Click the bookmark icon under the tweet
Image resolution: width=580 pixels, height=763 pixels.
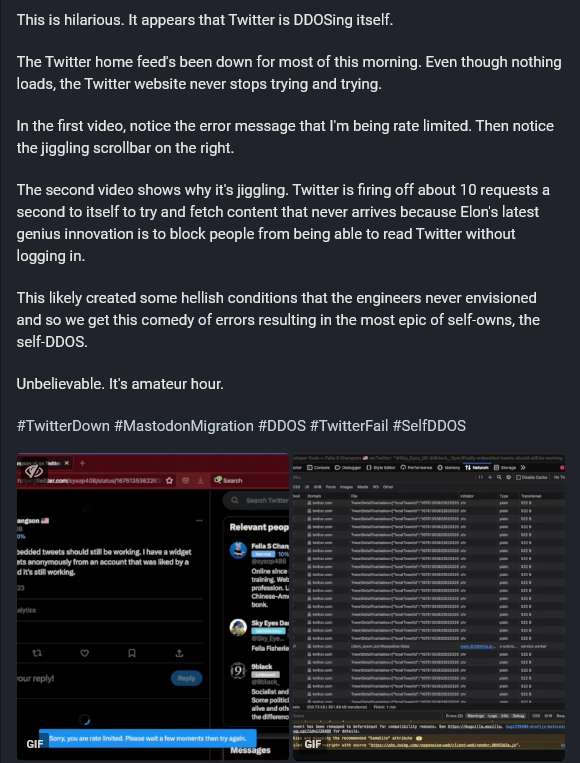click(132, 653)
